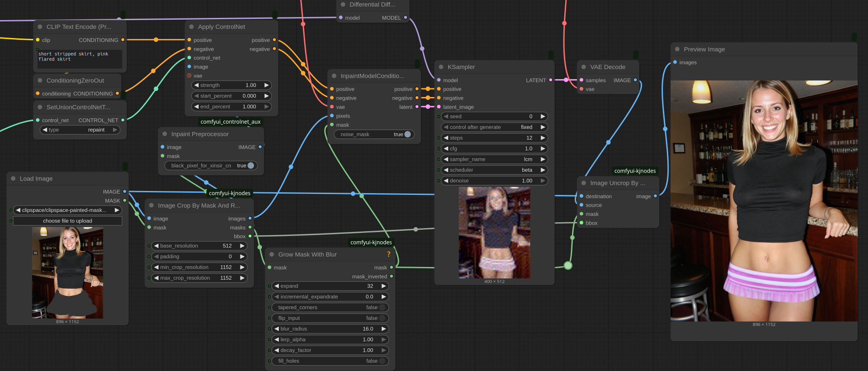Collapse the KSampler node
The image size is (868, 371).
click(x=441, y=67)
